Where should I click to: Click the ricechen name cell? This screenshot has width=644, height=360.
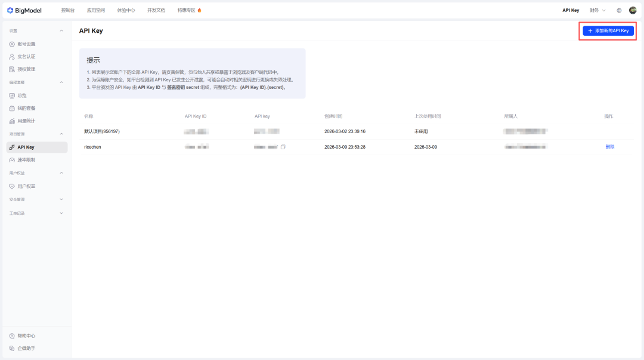[x=92, y=147]
